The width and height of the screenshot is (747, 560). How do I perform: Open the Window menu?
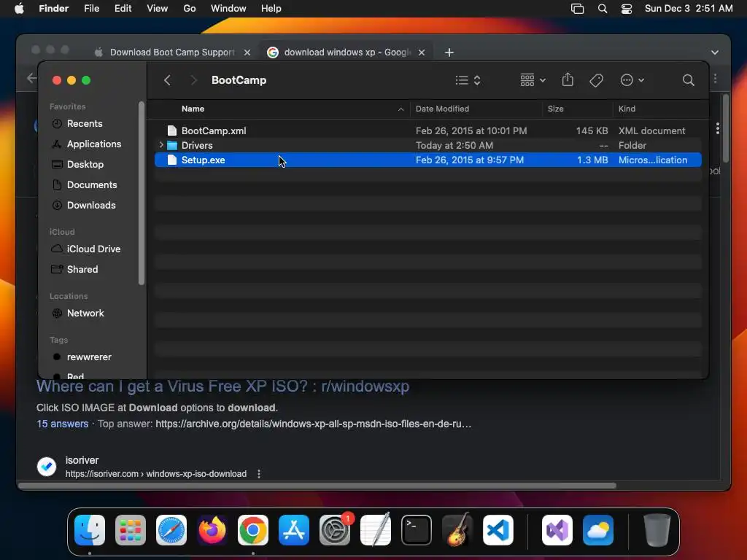click(228, 9)
